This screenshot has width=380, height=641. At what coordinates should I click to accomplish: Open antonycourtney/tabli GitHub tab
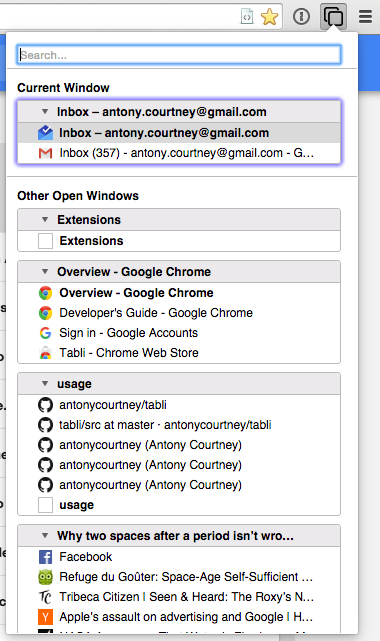pyautogui.click(x=179, y=405)
